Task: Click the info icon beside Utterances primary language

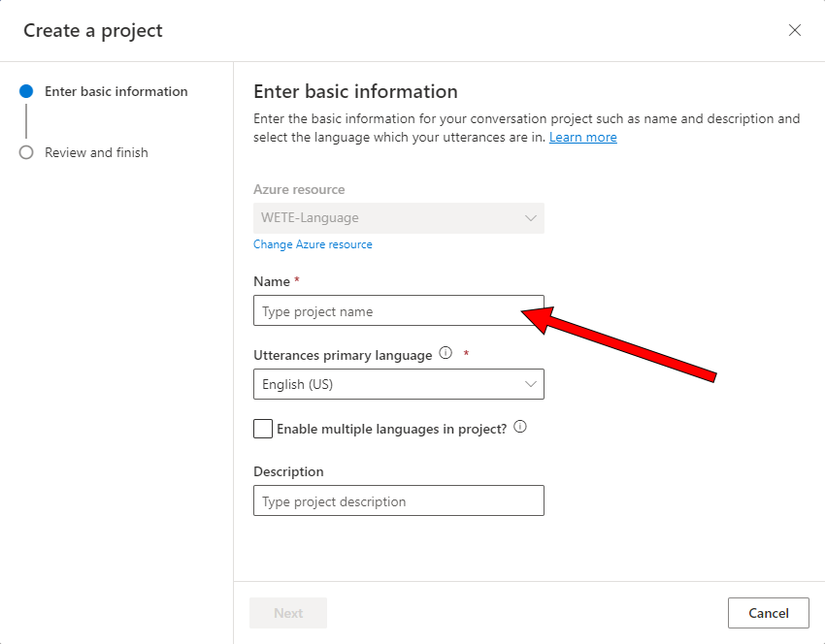Action: pos(445,353)
